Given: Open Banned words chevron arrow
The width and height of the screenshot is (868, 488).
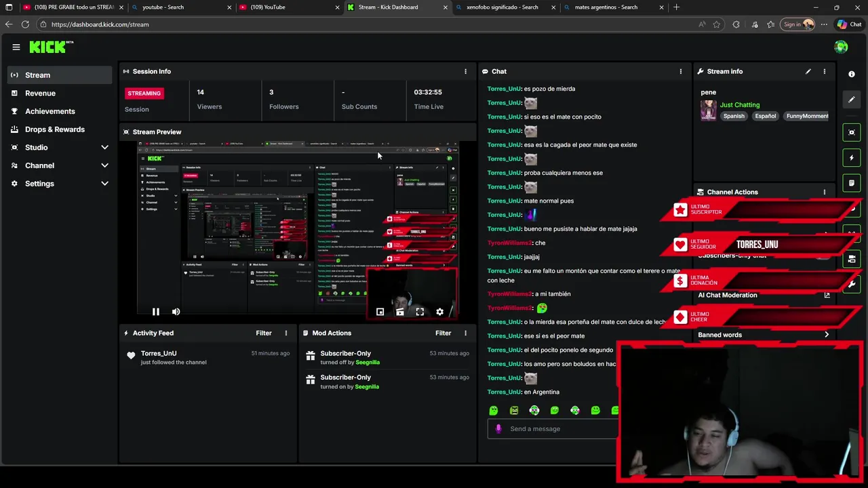Looking at the screenshot, I should (826, 335).
